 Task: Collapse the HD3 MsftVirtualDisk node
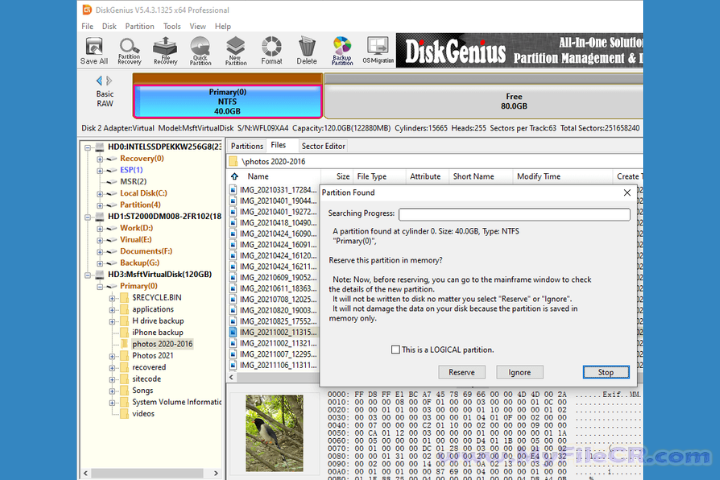tap(87, 275)
